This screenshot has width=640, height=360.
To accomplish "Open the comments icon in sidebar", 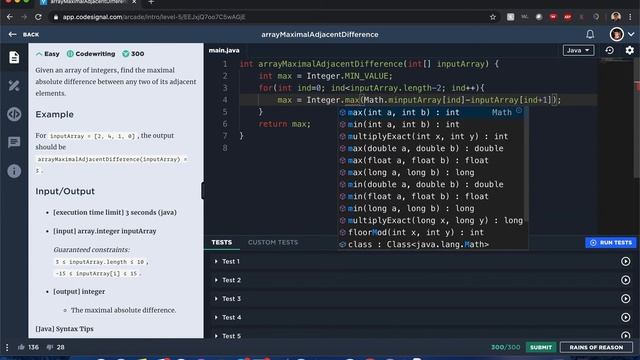I will [14, 142].
